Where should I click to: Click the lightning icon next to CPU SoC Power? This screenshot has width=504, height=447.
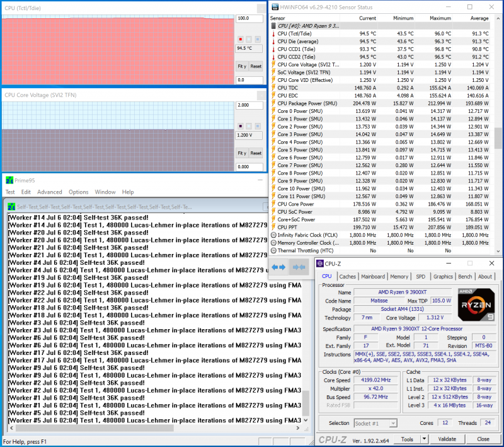click(x=273, y=212)
